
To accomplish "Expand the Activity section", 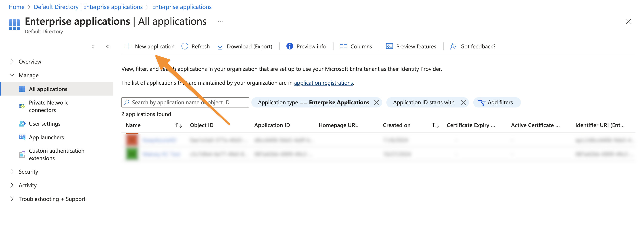I will click(x=12, y=185).
